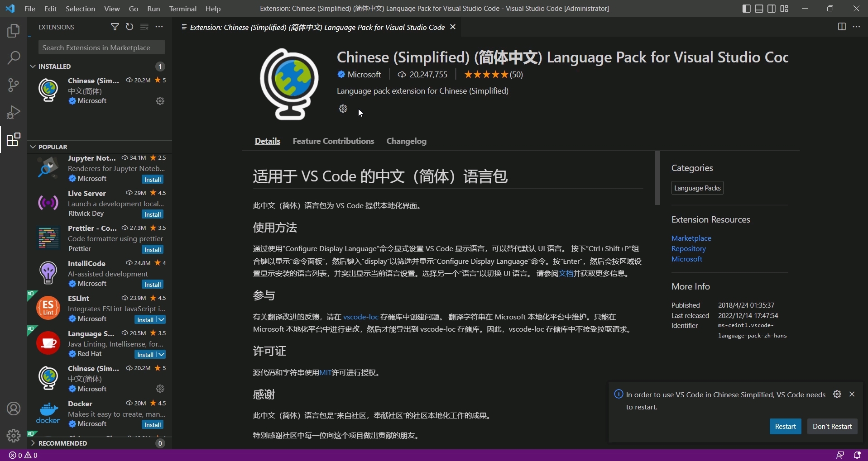This screenshot has height=461, width=868.
Task: Click the details pane vertical scrollbar
Action: pos(657,178)
